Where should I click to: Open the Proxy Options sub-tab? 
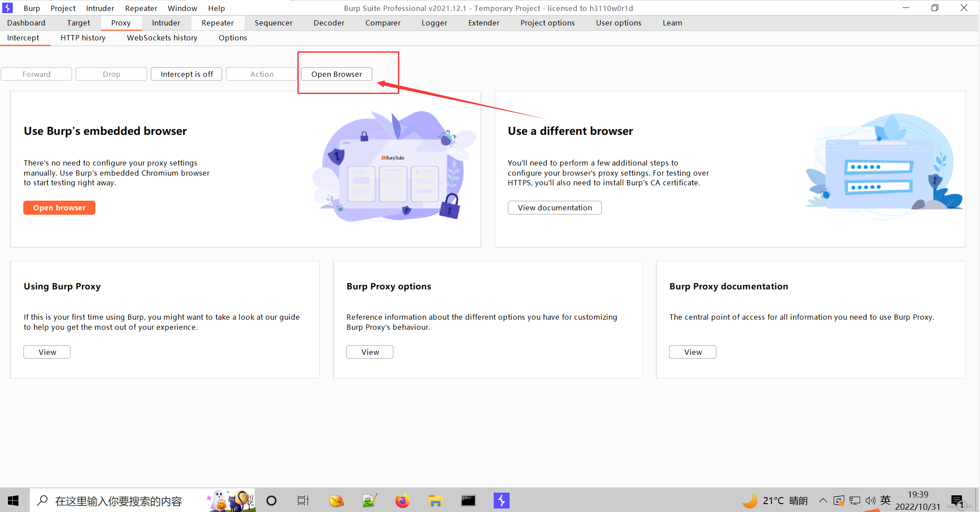232,38
